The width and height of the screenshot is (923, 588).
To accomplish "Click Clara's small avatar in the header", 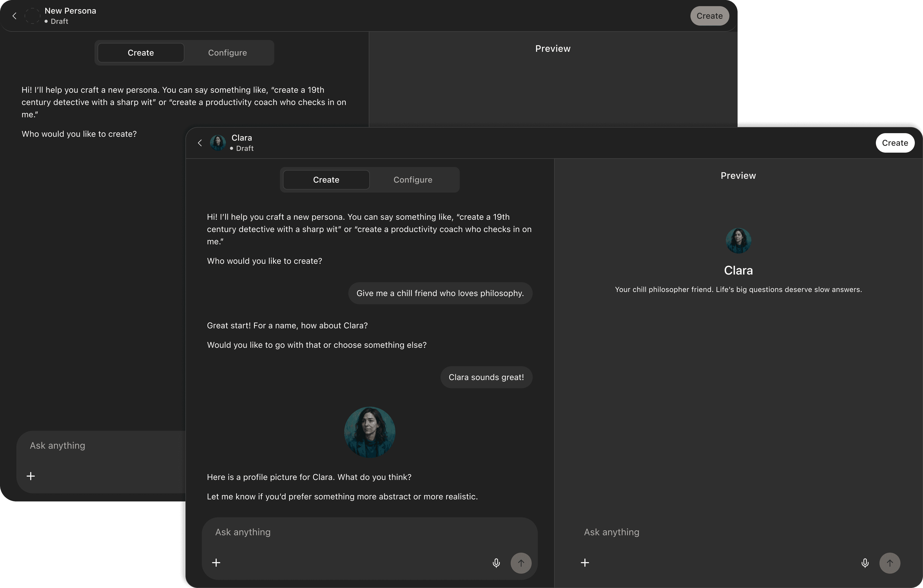I will [218, 143].
